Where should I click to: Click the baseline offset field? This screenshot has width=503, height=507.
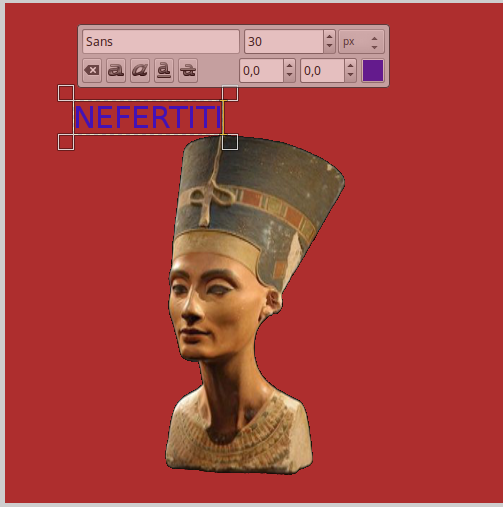261,71
